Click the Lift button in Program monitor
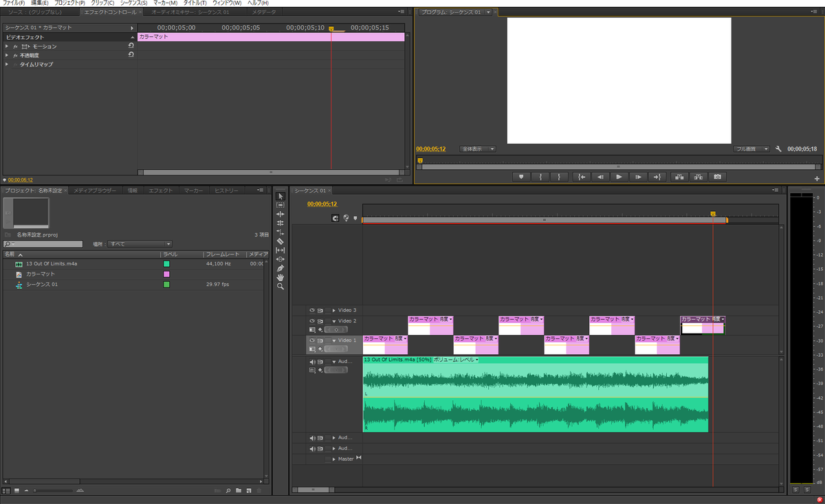825x504 pixels. [x=679, y=177]
